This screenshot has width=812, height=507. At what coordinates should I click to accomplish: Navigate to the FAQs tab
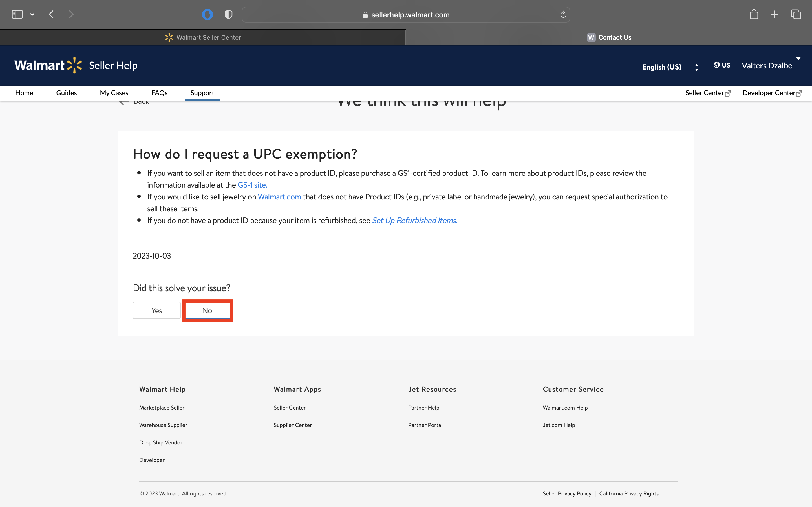pyautogui.click(x=158, y=92)
